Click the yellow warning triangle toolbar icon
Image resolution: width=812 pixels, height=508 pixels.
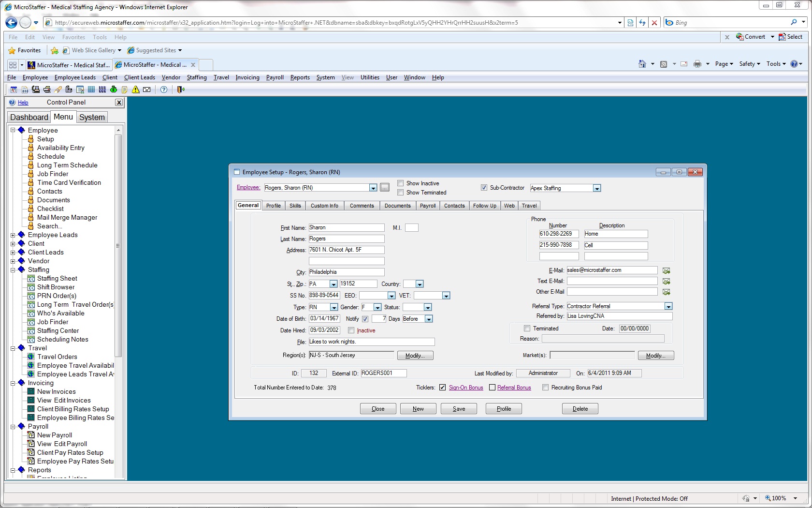click(x=136, y=90)
